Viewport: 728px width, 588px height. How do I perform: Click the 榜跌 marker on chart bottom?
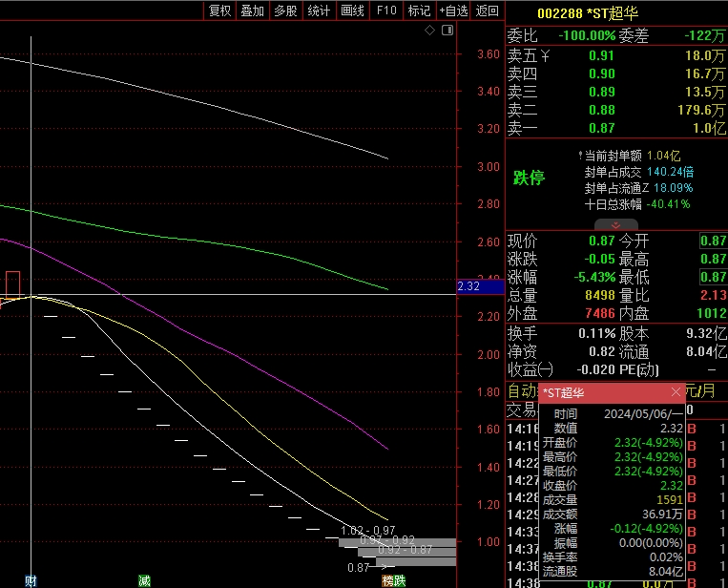(394, 580)
